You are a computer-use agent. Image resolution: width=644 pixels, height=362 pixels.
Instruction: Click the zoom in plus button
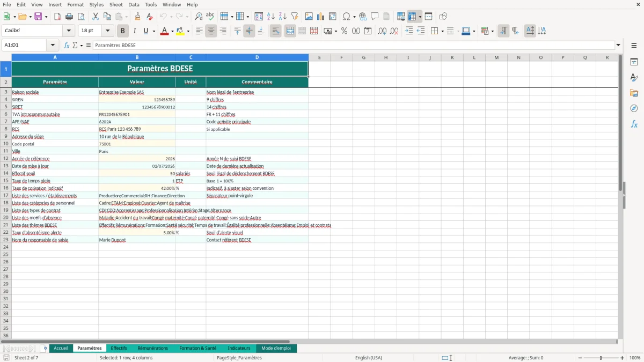[x=623, y=358]
